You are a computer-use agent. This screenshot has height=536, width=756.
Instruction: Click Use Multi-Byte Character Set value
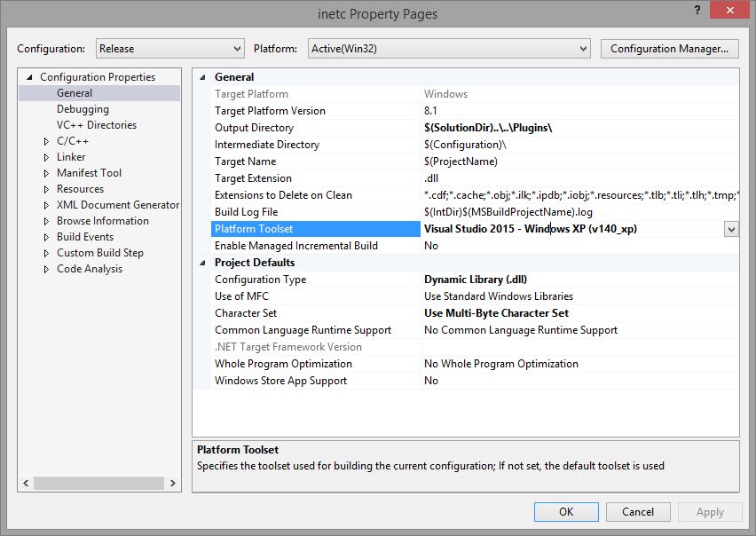coord(496,313)
